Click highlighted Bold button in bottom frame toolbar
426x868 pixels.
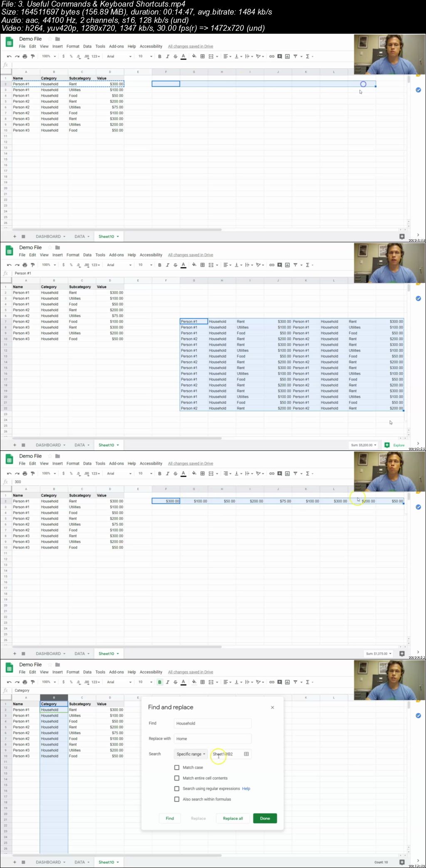(x=160, y=682)
